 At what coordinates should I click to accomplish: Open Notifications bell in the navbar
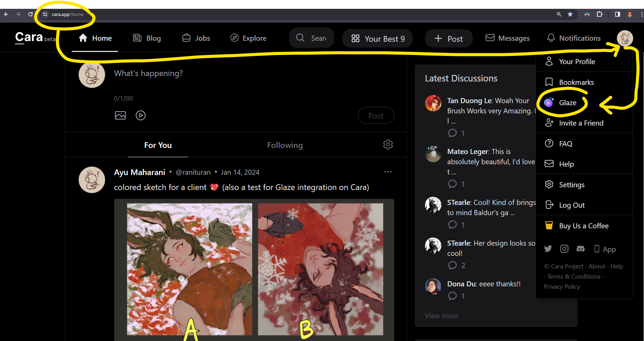(574, 38)
